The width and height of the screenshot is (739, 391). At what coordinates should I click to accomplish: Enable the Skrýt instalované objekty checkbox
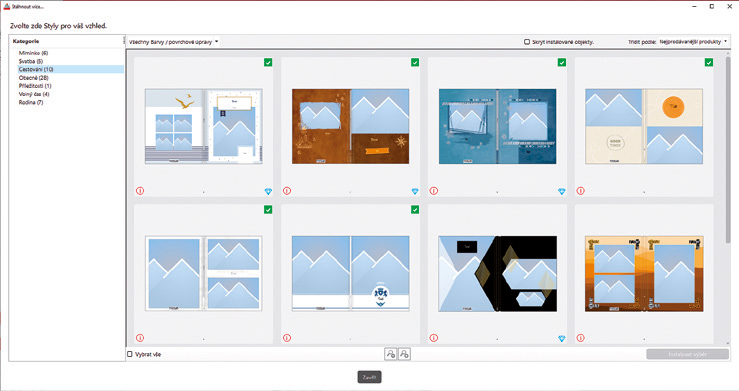pos(527,41)
